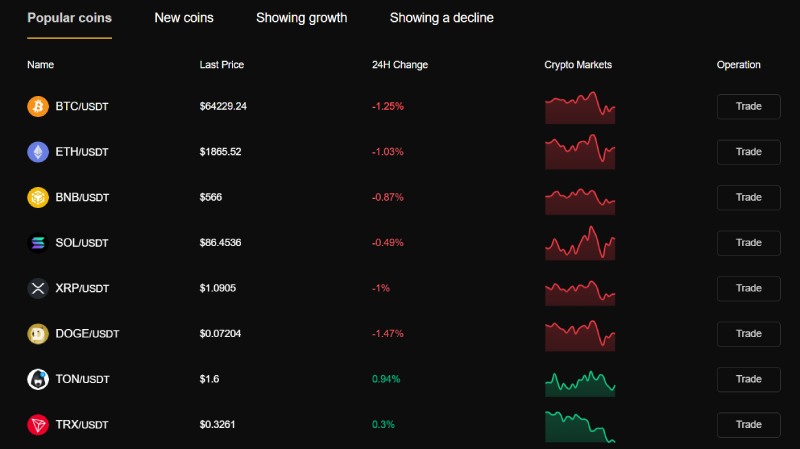Click Trade button for ETH/USDT
800x449 pixels.
point(748,152)
